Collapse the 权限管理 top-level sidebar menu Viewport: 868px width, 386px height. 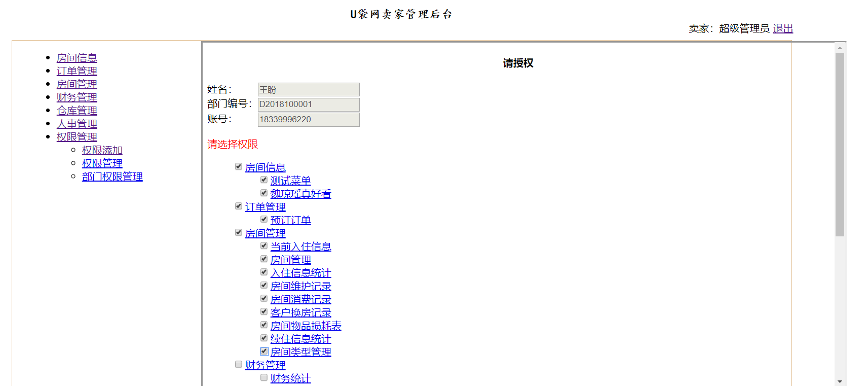[77, 137]
